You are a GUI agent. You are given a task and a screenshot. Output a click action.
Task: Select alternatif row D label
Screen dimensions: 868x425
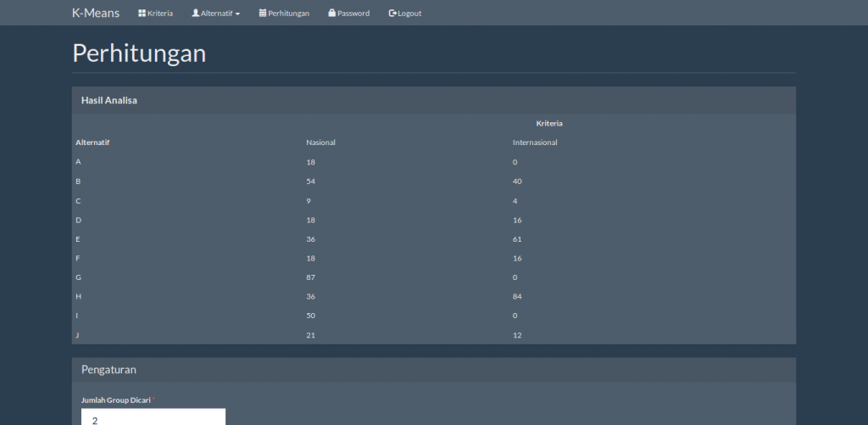click(x=78, y=220)
